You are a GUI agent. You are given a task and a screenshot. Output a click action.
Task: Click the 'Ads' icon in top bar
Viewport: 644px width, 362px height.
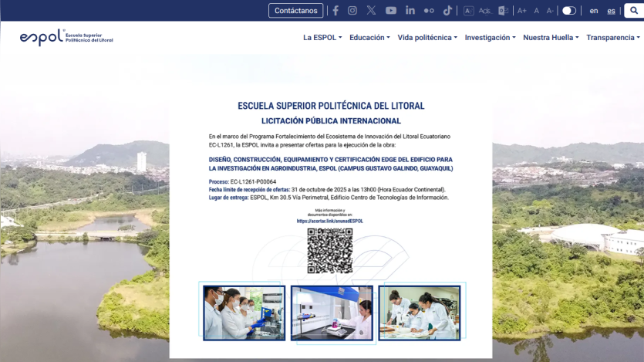484,11
